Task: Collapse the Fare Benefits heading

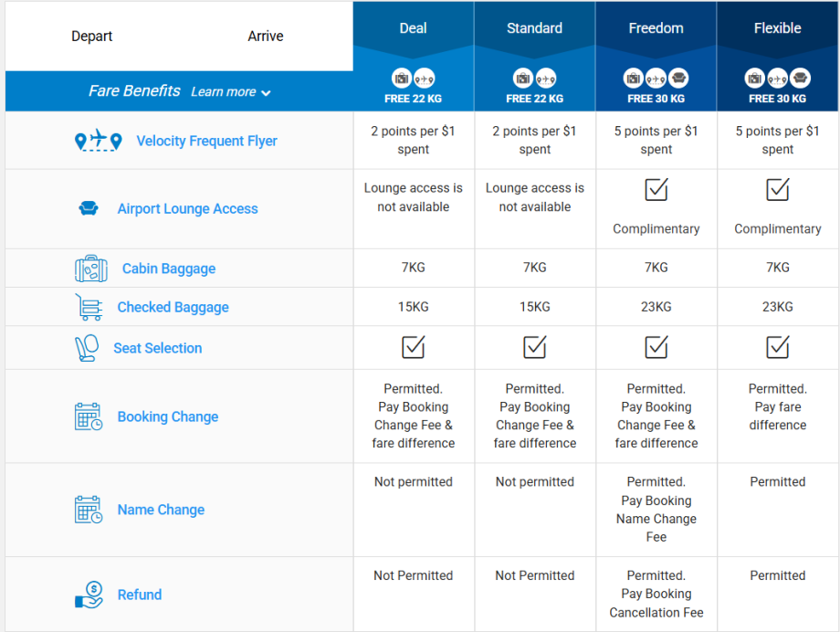Action: (x=134, y=91)
